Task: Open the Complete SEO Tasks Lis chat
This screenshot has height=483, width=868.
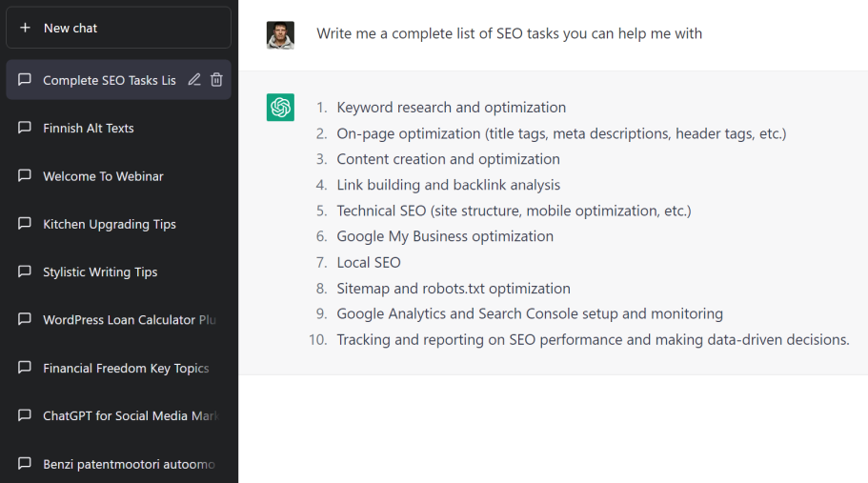Action: tap(118, 80)
